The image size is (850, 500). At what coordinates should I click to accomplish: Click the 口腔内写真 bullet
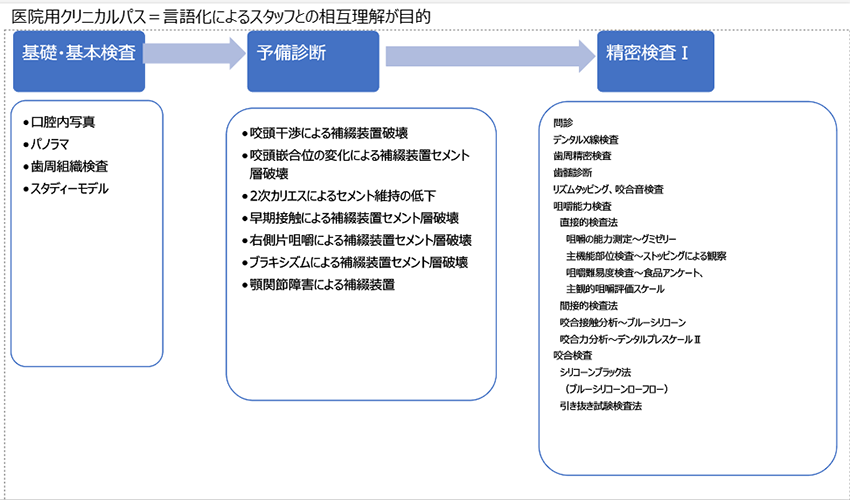tap(59, 122)
